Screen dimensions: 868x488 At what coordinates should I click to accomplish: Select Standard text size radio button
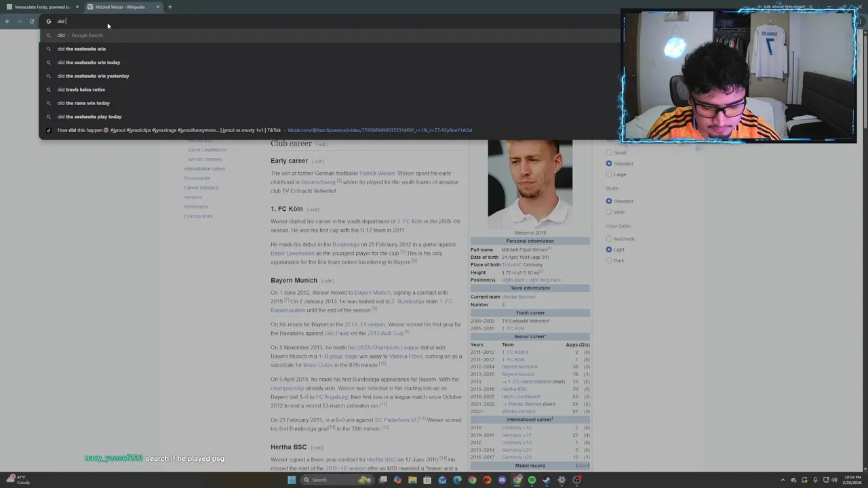(x=609, y=163)
